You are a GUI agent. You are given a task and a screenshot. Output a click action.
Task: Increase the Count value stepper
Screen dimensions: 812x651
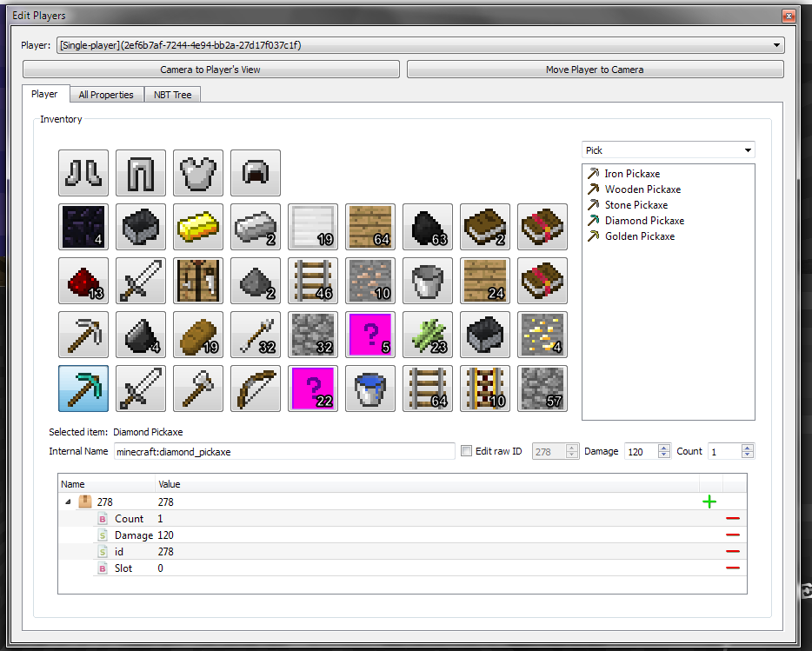pos(748,448)
